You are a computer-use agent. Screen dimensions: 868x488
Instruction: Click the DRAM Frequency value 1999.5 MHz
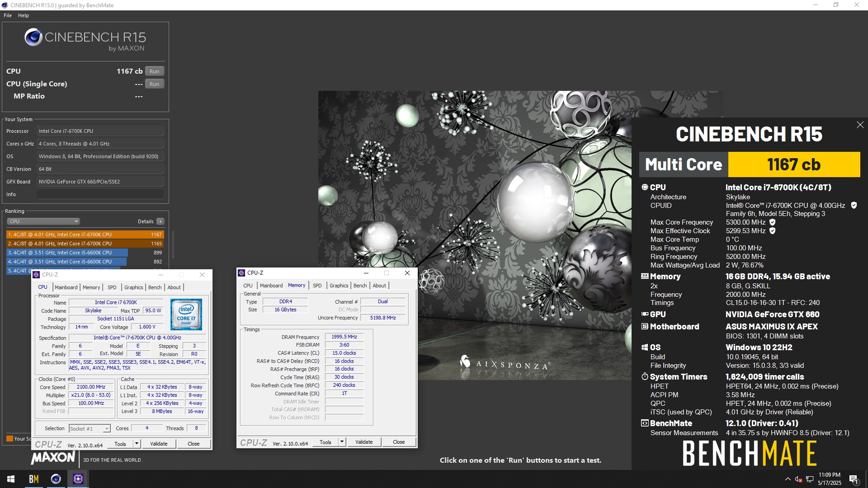344,337
